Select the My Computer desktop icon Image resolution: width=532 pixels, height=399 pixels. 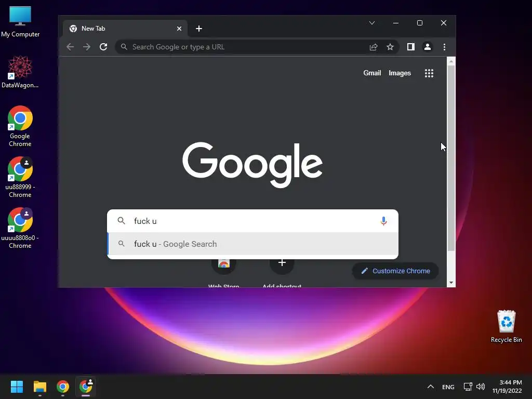coord(20,22)
